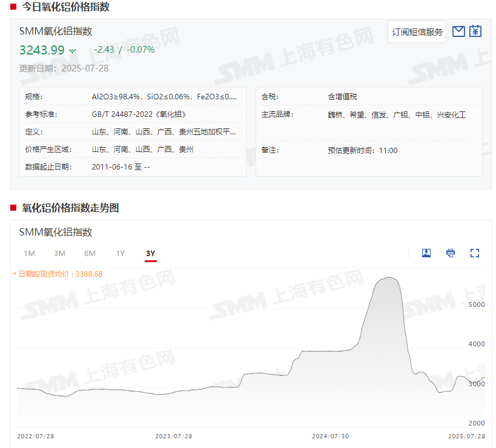Screen dimensions: 496x448
Task: Expand the chart to fullscreen
Action: point(475,253)
